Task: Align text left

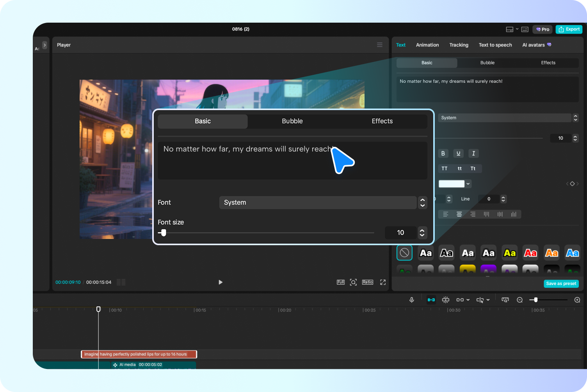Action: 445,214
